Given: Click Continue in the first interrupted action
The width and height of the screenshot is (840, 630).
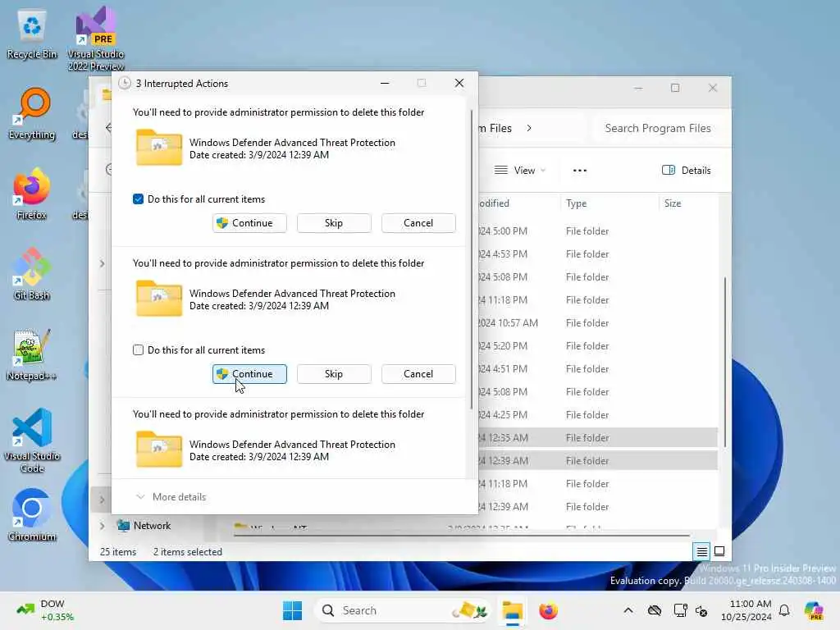Looking at the screenshot, I should pyautogui.click(x=249, y=223).
